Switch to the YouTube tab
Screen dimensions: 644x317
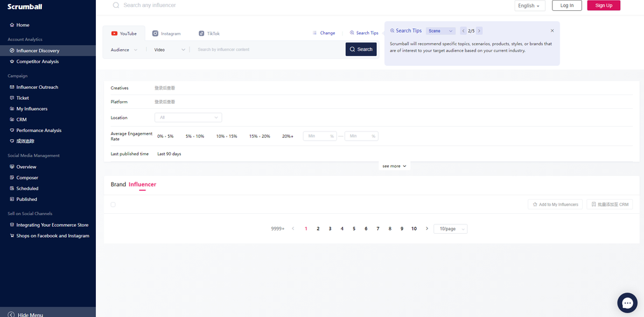click(x=124, y=34)
